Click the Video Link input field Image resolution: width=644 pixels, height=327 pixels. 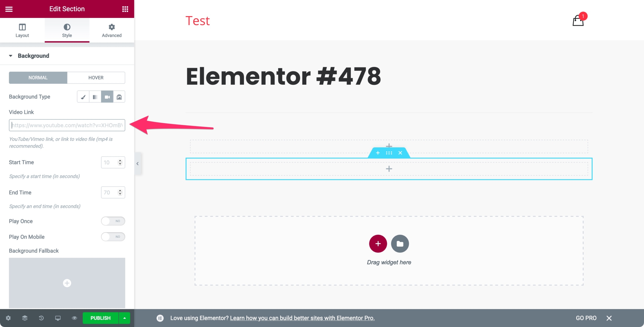67,125
